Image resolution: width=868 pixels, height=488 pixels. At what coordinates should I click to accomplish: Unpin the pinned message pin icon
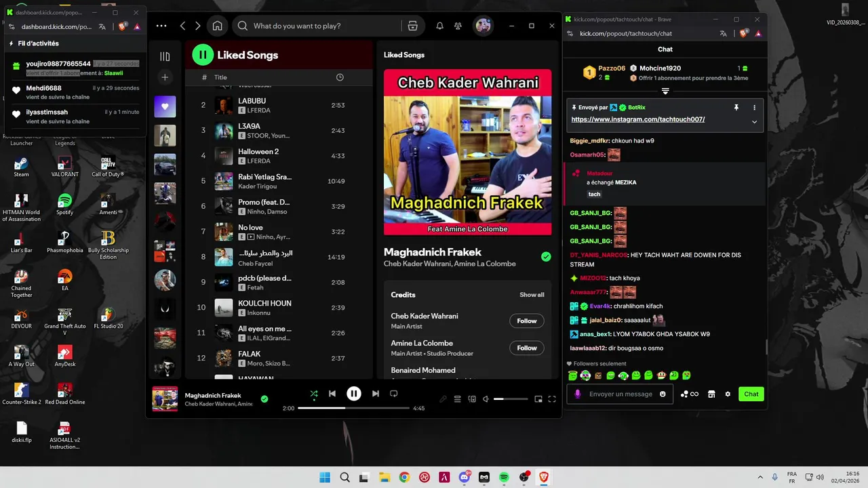(x=736, y=108)
